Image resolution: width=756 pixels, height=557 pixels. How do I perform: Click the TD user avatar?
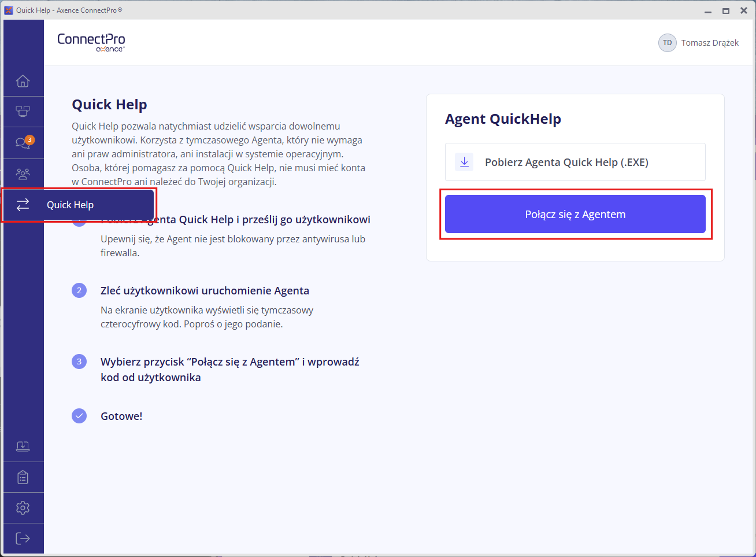point(668,43)
